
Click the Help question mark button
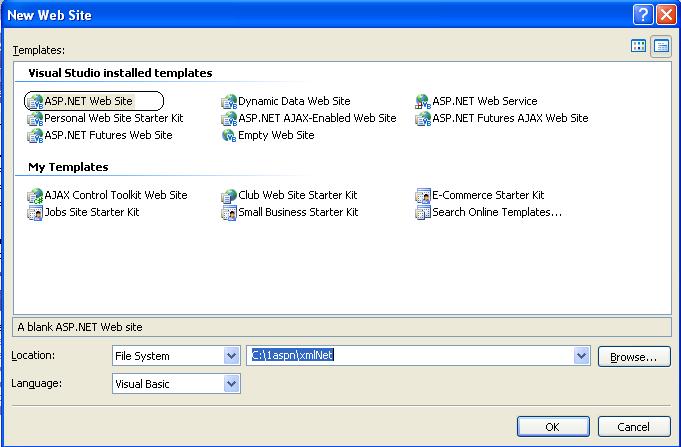(x=643, y=15)
